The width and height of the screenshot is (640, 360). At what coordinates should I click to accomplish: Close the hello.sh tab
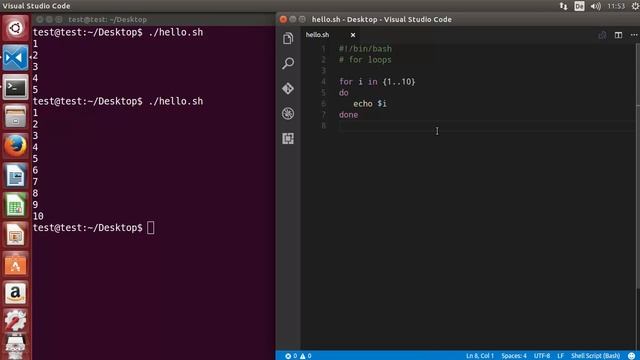353,35
